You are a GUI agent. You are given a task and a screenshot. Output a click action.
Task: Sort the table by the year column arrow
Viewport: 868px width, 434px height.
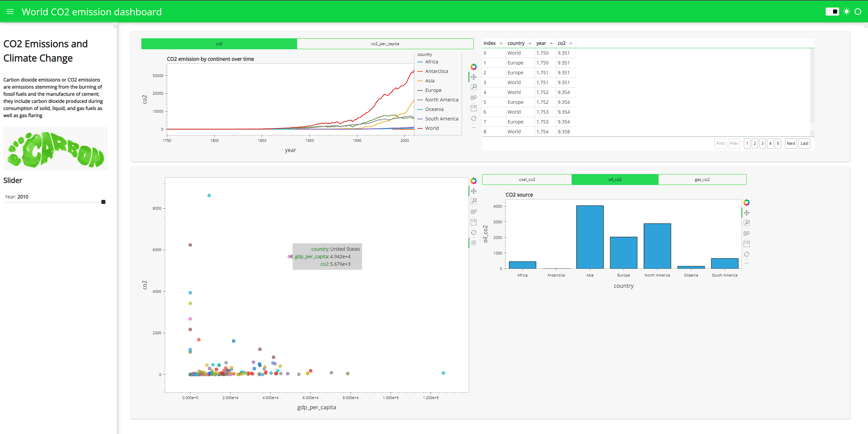[552, 43]
